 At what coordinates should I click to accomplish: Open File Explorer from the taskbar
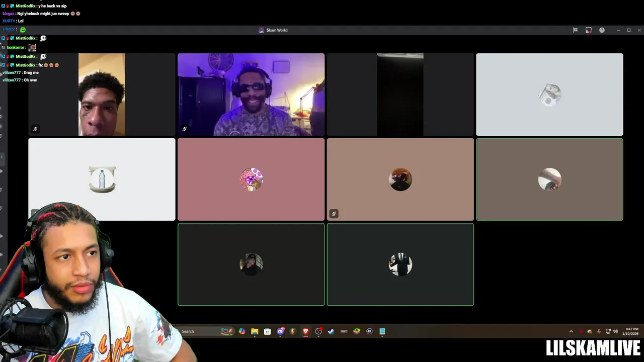[255, 331]
